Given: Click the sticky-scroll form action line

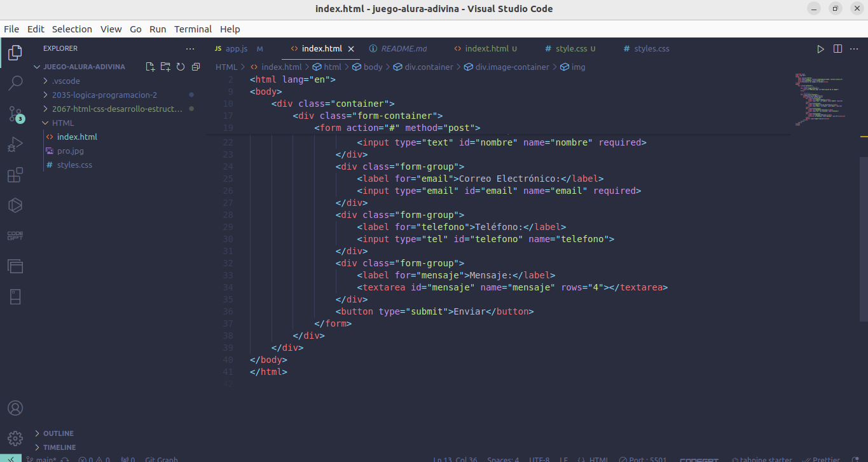Looking at the screenshot, I should coord(397,127).
